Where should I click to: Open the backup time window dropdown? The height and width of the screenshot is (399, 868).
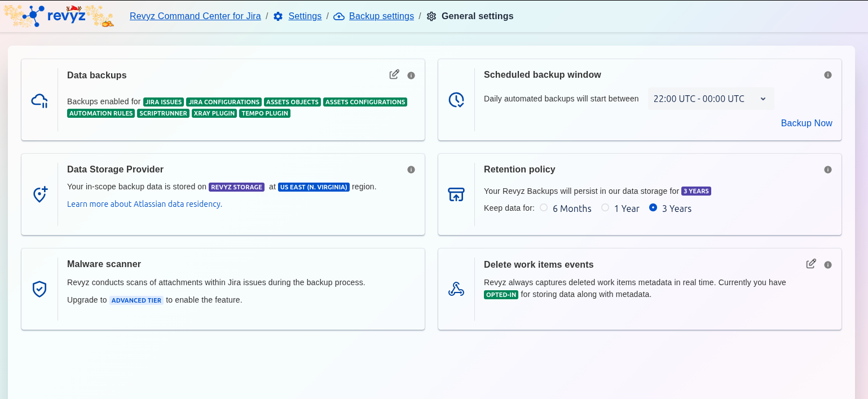pyautogui.click(x=710, y=99)
